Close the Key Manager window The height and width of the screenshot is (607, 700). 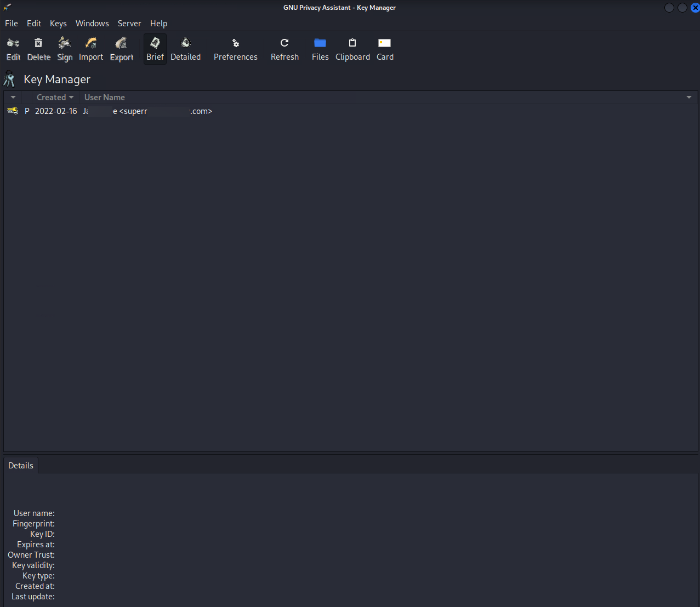coord(695,8)
